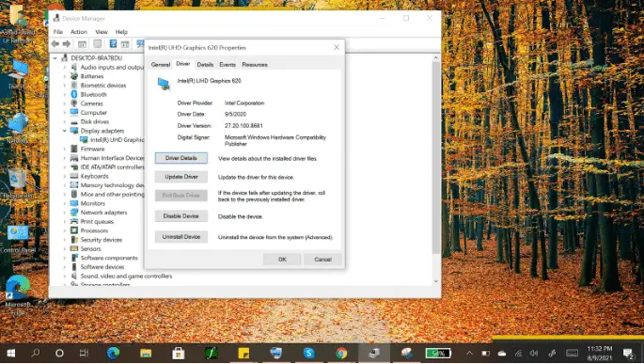The width and height of the screenshot is (644, 364).
Task: Open Sticky Notes from the taskbar
Action: (243, 353)
